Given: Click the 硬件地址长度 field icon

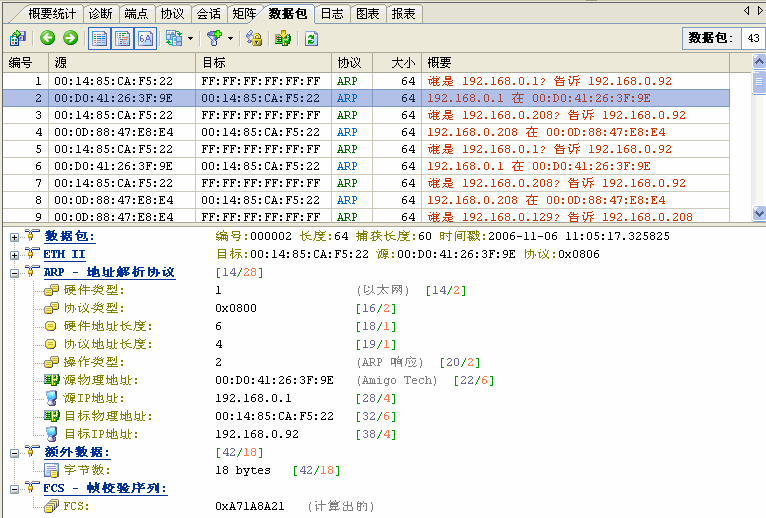Looking at the screenshot, I should pyautogui.click(x=51, y=326).
